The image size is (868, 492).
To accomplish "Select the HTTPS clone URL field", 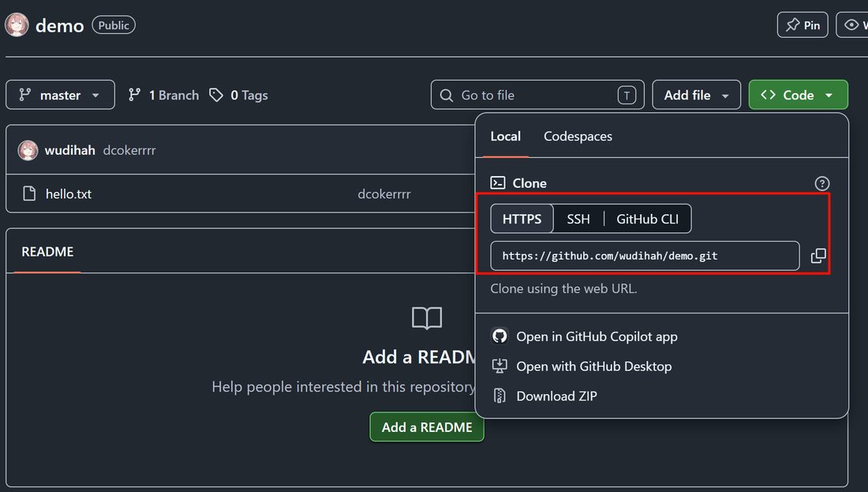I will pyautogui.click(x=645, y=255).
